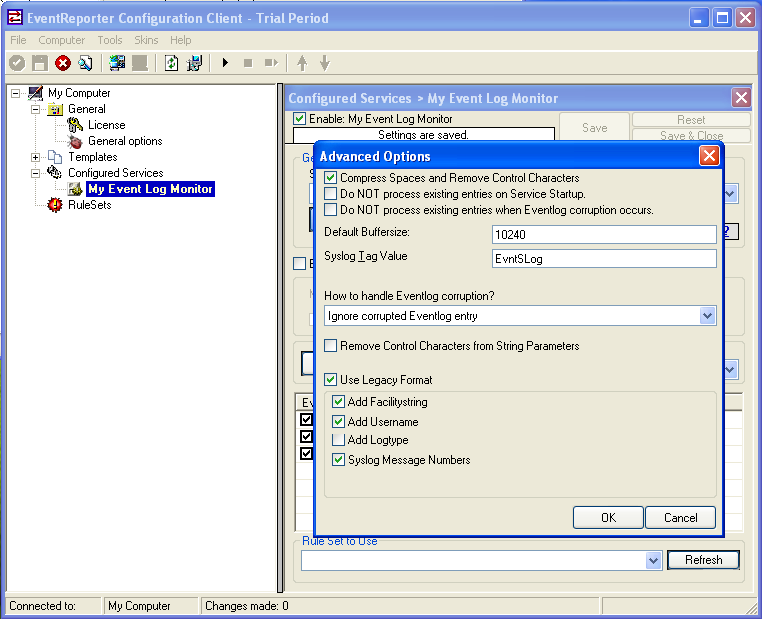This screenshot has height=619, width=762.
Task: Expand the Templates tree node
Action: coord(35,157)
